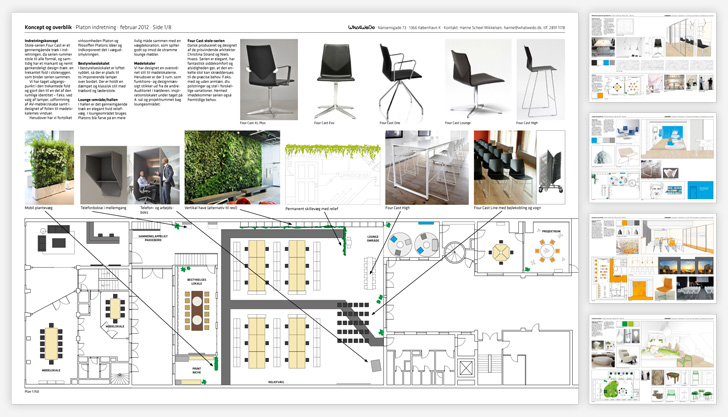Click the Permanent skillevæg relief sketch image
This screenshot has height=417, width=728.
click(x=332, y=173)
